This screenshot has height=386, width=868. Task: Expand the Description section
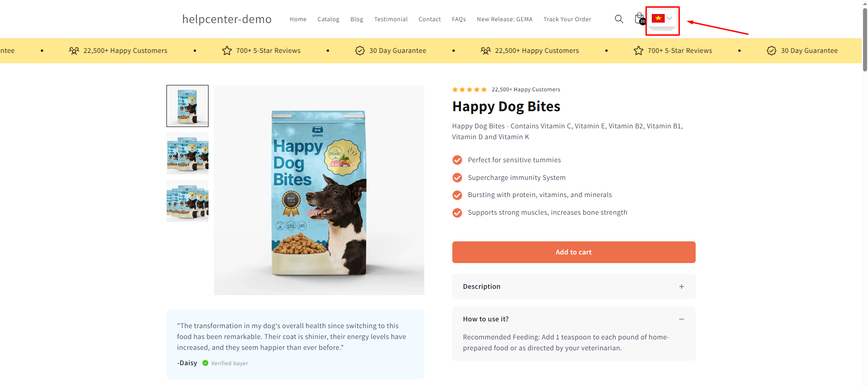681,287
